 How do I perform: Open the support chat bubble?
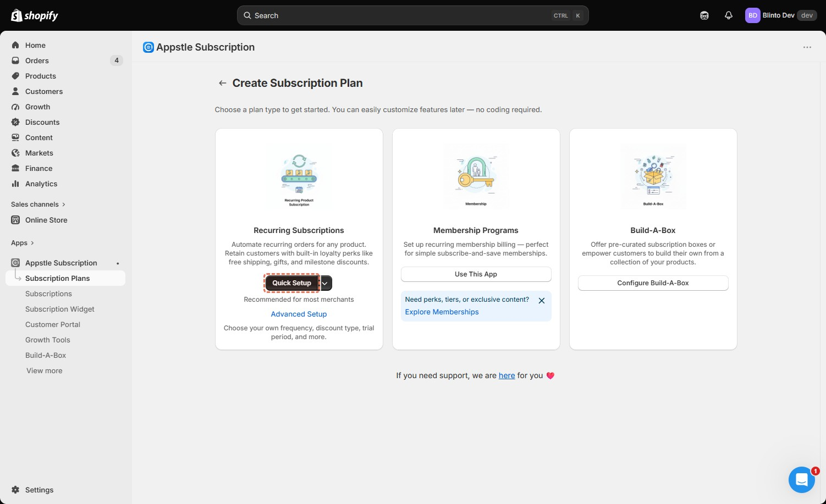click(x=802, y=480)
